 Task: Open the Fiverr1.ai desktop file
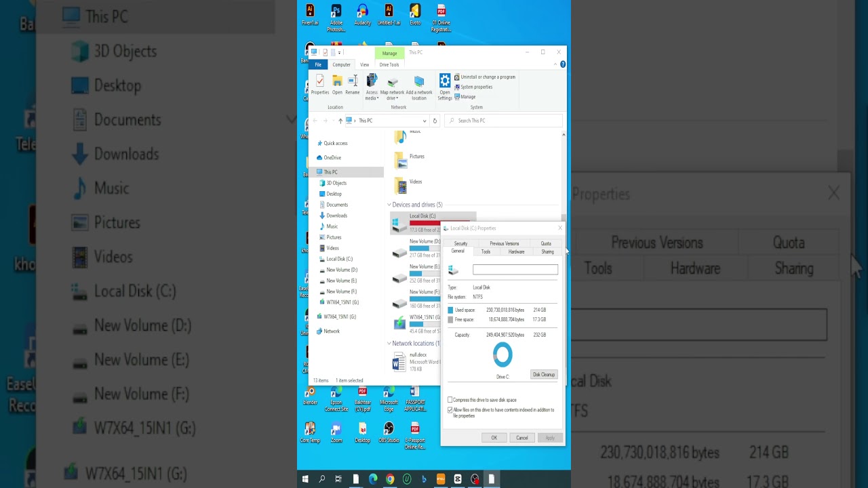[310, 15]
